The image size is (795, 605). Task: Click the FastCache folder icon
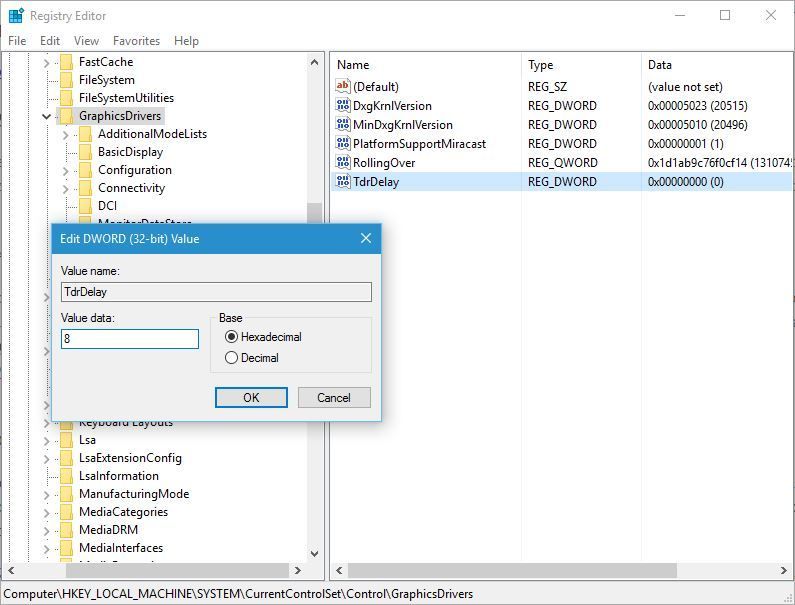click(66, 62)
